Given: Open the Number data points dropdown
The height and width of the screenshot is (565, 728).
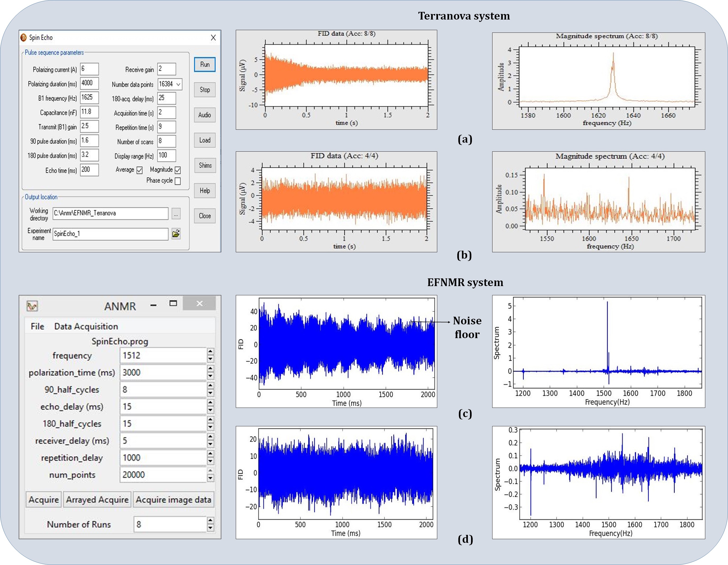Looking at the screenshot, I should point(178,84).
